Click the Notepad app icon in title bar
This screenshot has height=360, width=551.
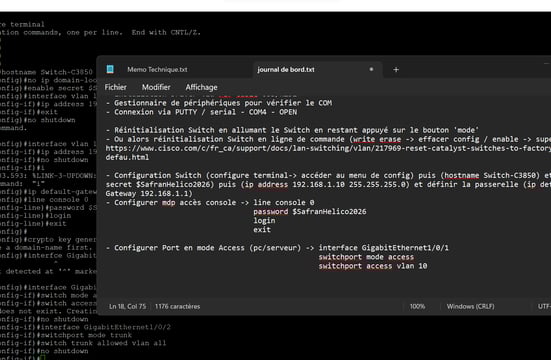(110, 69)
